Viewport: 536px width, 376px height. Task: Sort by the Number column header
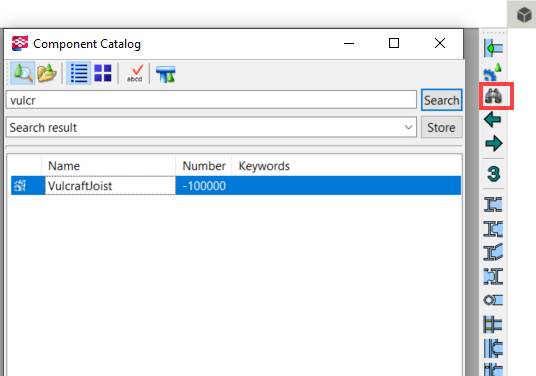(204, 166)
